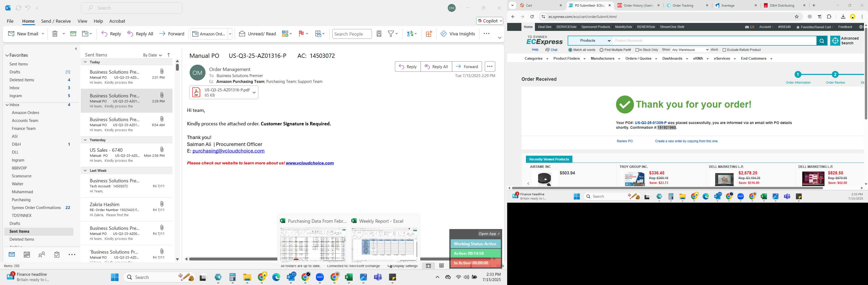868x285 pixels.
Task: Open the People contacts icon in Outlook navigation
Action: click(x=42, y=255)
